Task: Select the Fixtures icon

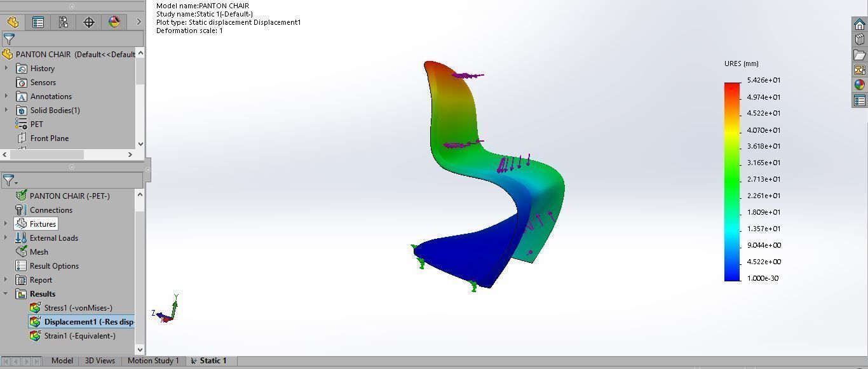Action: pyautogui.click(x=21, y=224)
